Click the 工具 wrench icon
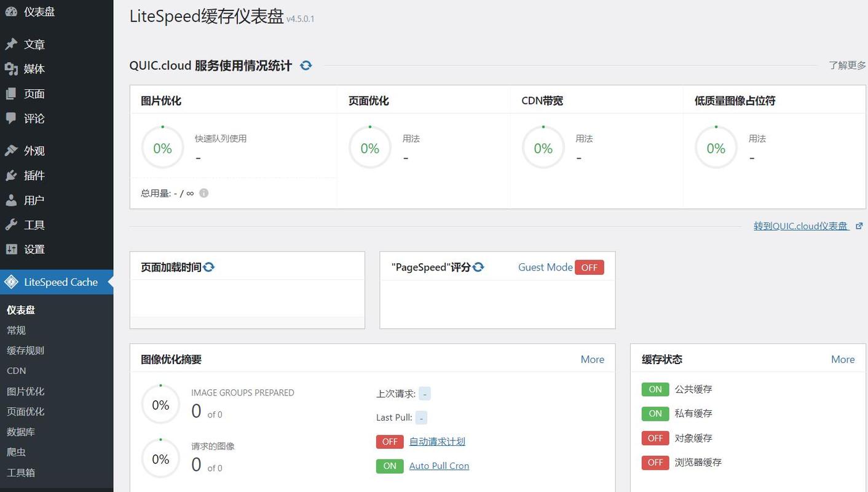Viewport: 868px width, 492px height. pyautogui.click(x=10, y=224)
